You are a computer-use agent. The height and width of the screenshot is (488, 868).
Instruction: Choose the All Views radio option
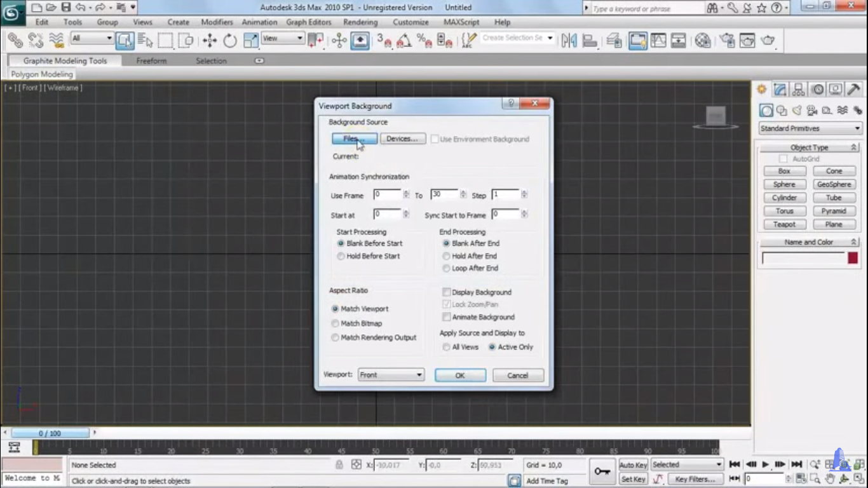coord(447,347)
